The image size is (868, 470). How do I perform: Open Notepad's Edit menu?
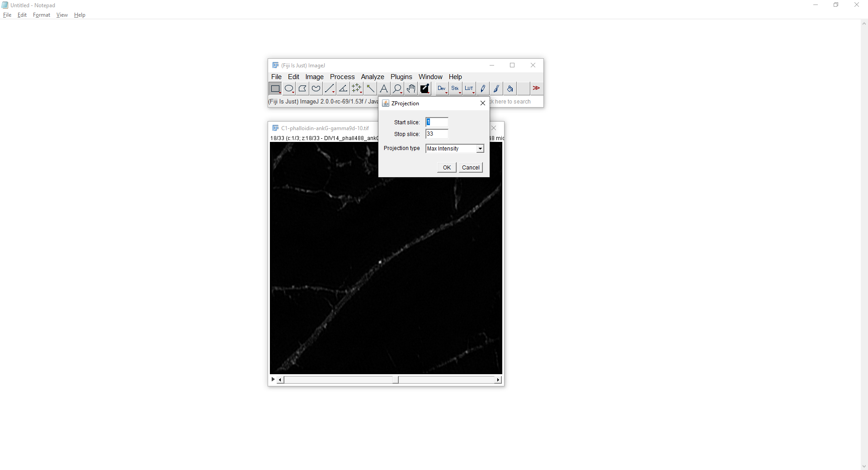(x=22, y=15)
